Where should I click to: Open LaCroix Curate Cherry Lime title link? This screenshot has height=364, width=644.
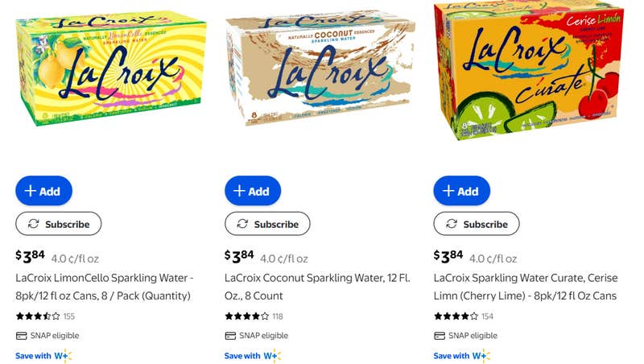[525, 287]
